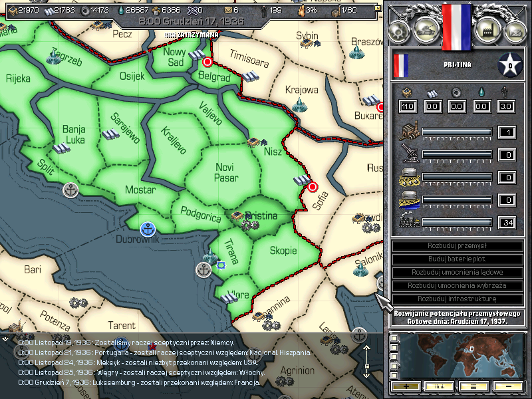Open the factory production screen icon
This screenshot has height=399, width=532.
point(487,31)
